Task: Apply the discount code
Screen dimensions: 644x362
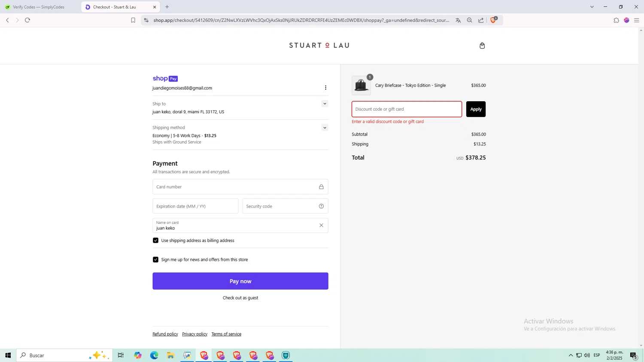Action: click(x=476, y=109)
